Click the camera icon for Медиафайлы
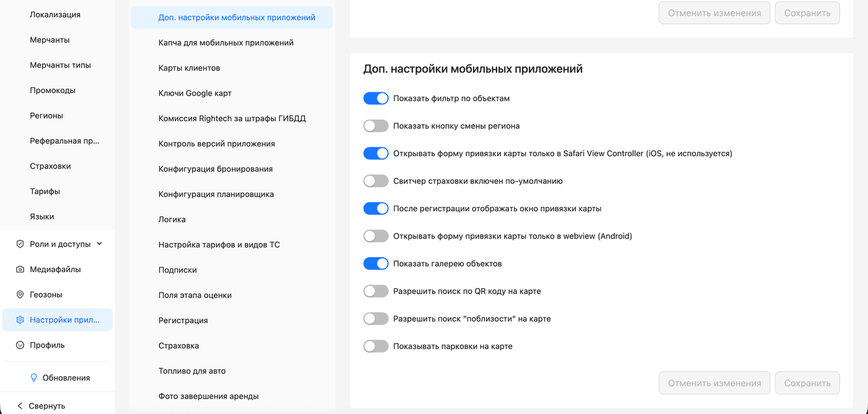Viewport: 868px width, 414px height. coord(20,270)
